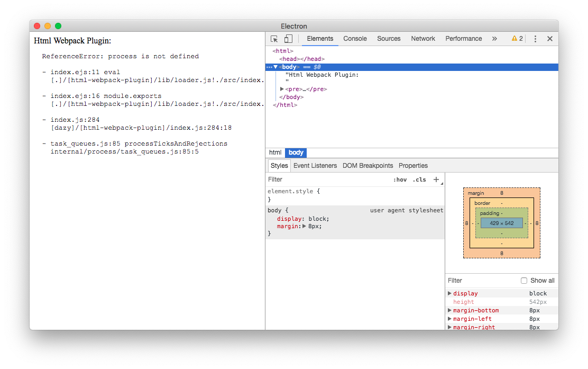Select the closing </body> tag
The image size is (588, 369).
tap(291, 97)
